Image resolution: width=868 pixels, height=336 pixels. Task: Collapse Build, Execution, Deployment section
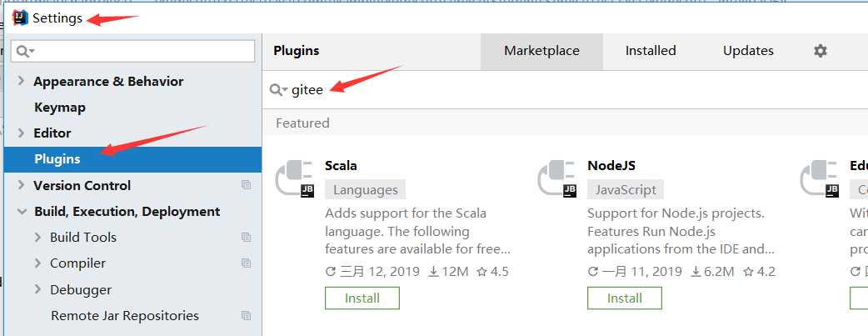[22, 211]
